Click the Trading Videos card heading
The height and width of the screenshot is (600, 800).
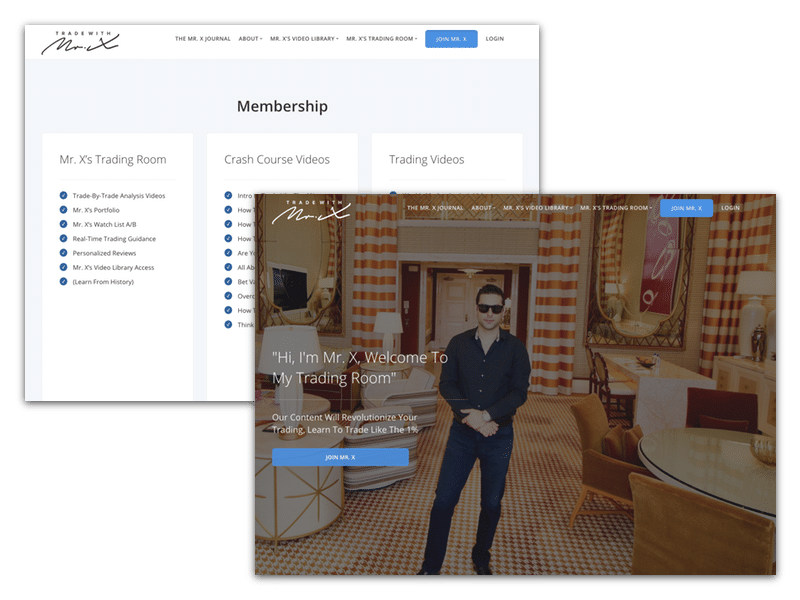pyautogui.click(x=426, y=159)
